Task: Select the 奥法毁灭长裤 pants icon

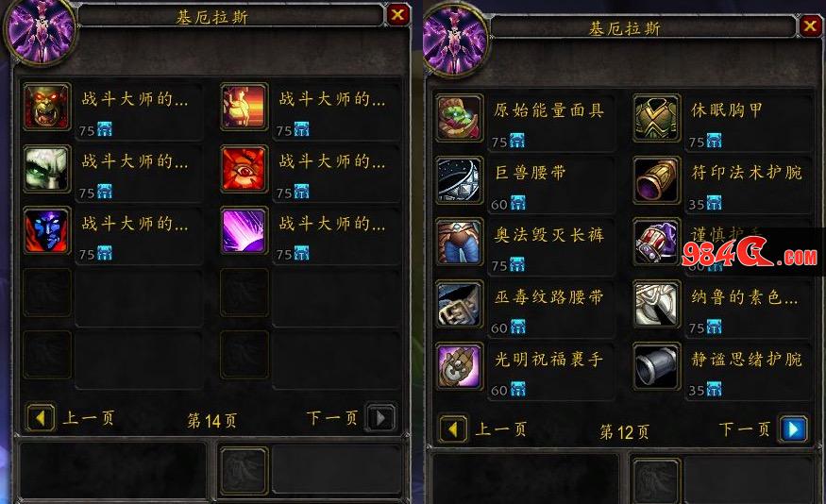Action: click(460, 243)
